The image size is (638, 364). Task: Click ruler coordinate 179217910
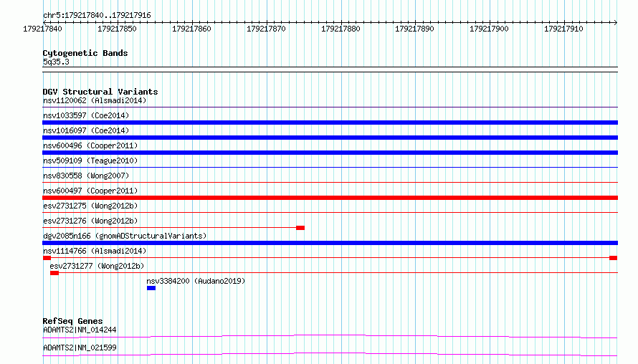[x=563, y=29]
